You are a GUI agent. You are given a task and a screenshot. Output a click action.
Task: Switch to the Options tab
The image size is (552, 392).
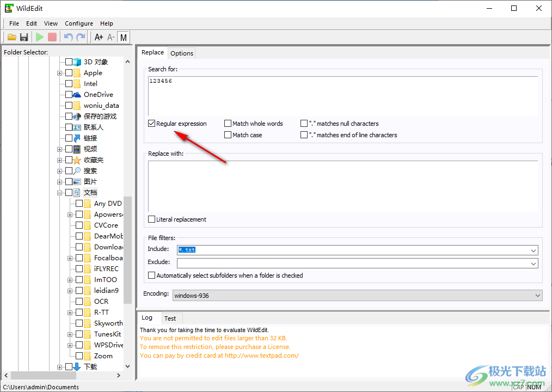(x=182, y=53)
